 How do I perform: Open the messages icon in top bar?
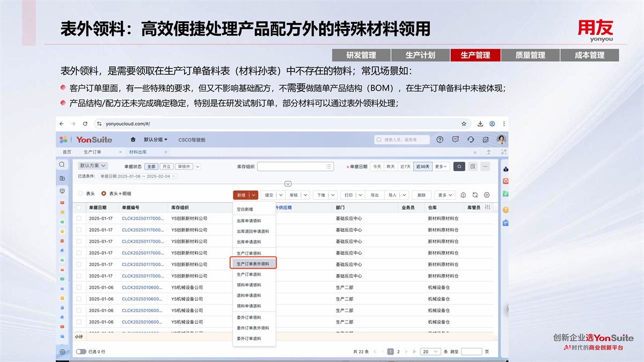pyautogui.click(x=455, y=139)
